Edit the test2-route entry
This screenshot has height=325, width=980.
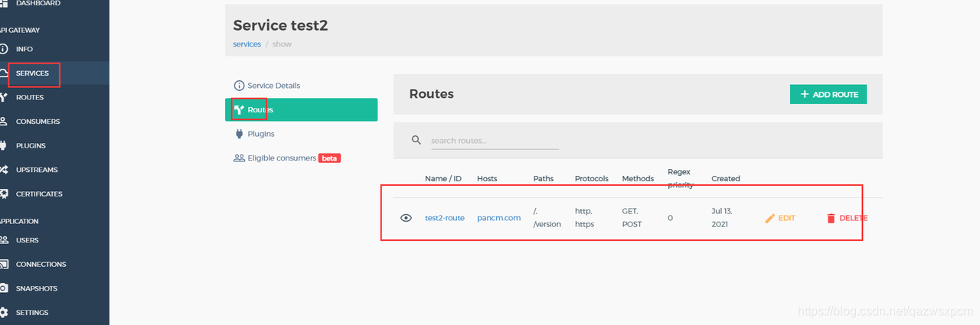pos(780,218)
